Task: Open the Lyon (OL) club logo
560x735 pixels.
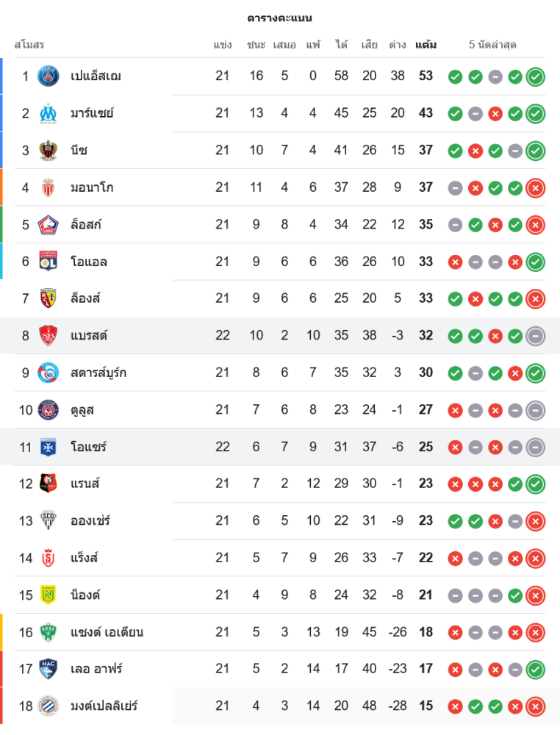Action: [49, 261]
